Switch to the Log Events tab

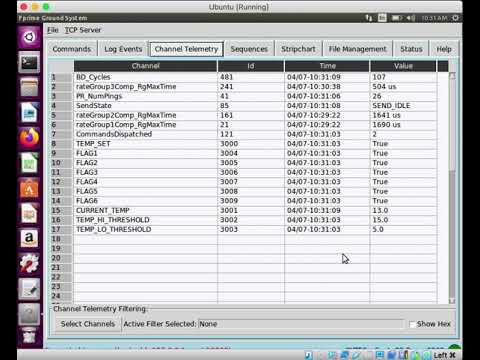pyautogui.click(x=123, y=49)
